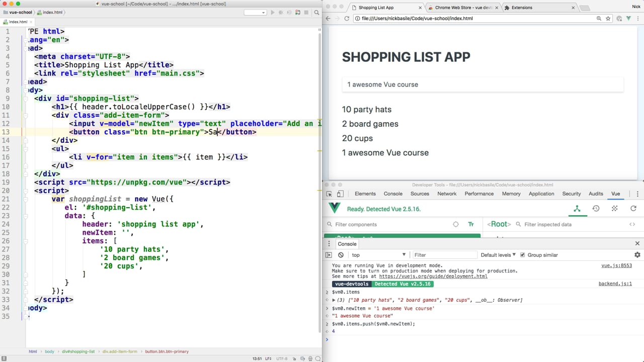Viewport: 644px width, 362px height.
Task: Toggle console sidebar icon in drawer
Action: [x=329, y=255]
